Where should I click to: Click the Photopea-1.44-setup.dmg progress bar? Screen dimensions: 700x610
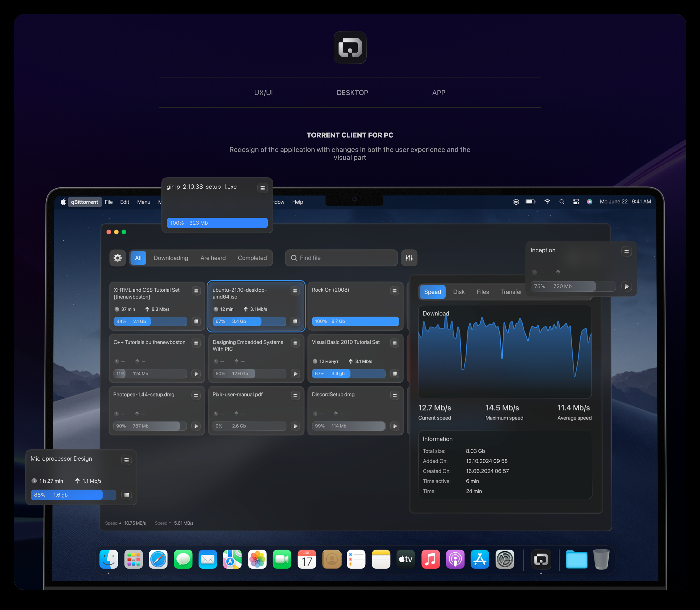[150, 426]
